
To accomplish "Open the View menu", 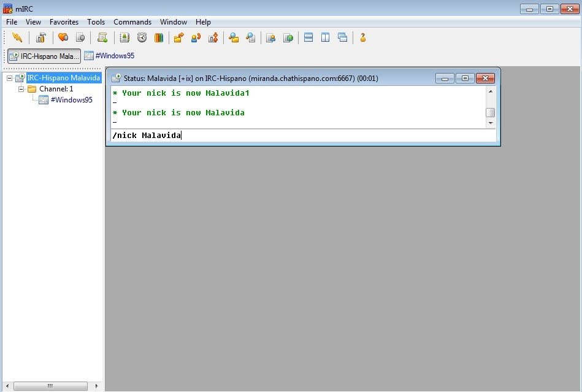I will click(33, 22).
